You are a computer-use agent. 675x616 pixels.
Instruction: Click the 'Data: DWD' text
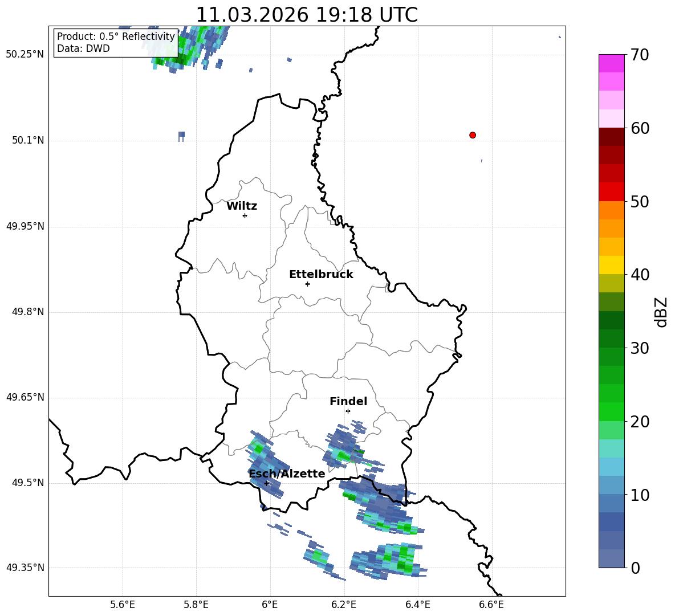(x=83, y=48)
